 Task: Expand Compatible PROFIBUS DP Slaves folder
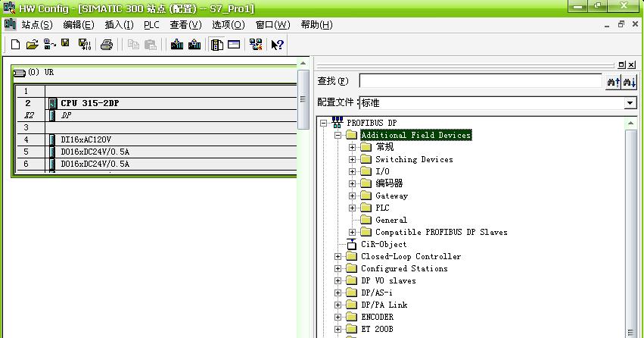352,233
